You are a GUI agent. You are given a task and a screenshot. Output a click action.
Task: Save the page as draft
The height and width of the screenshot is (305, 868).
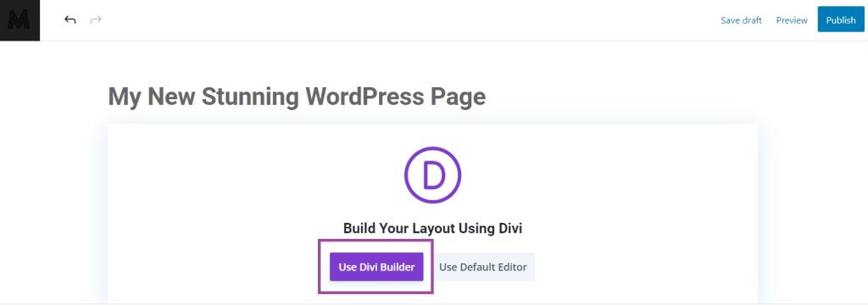point(741,20)
